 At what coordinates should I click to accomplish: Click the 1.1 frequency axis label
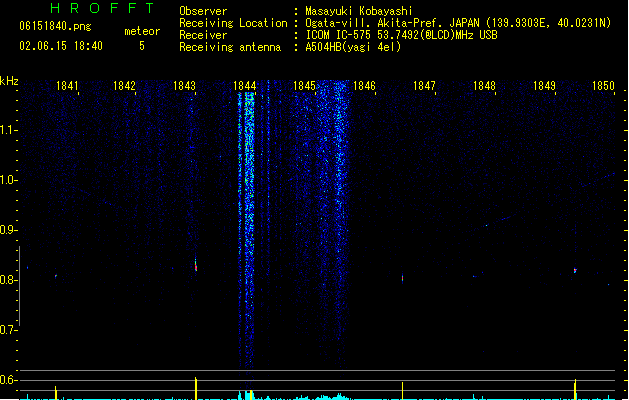click(9, 130)
